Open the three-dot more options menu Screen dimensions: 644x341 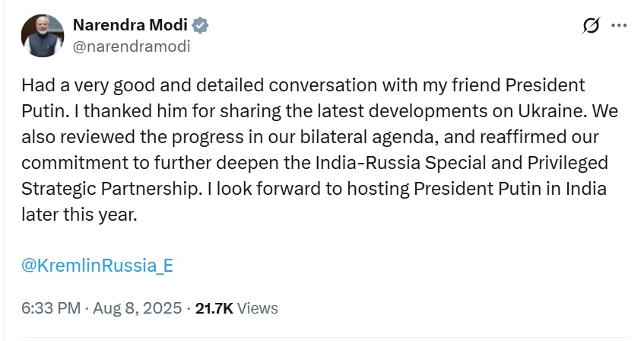tap(619, 26)
